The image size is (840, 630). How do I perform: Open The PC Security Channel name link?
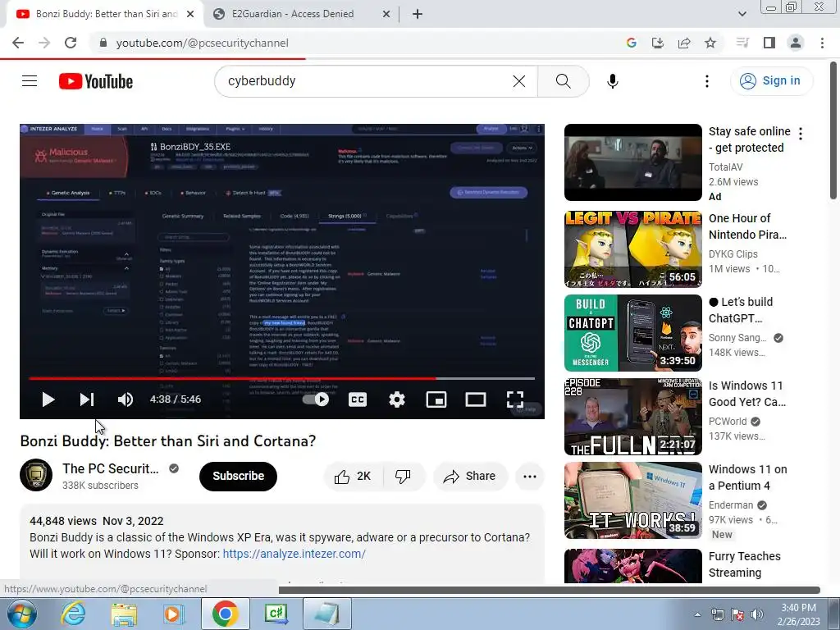tap(111, 468)
